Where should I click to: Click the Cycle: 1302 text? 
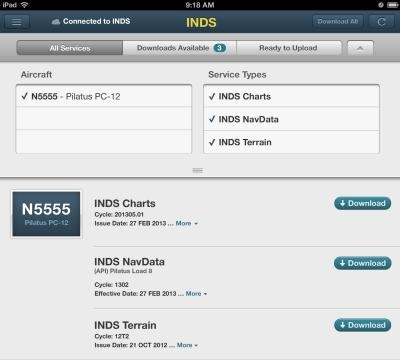(x=111, y=285)
